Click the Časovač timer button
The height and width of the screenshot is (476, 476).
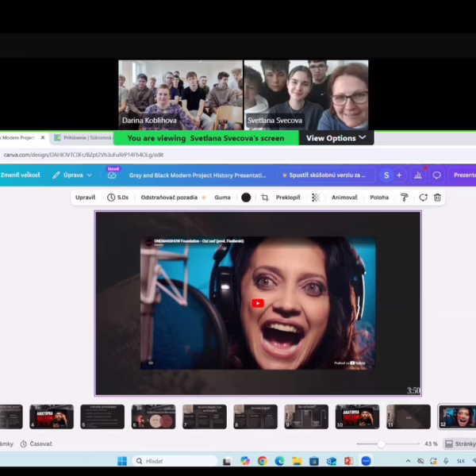pyautogui.click(x=36, y=443)
